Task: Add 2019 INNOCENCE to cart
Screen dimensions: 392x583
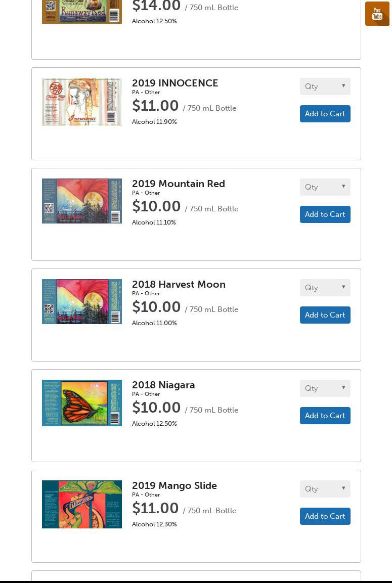Action: click(x=325, y=114)
